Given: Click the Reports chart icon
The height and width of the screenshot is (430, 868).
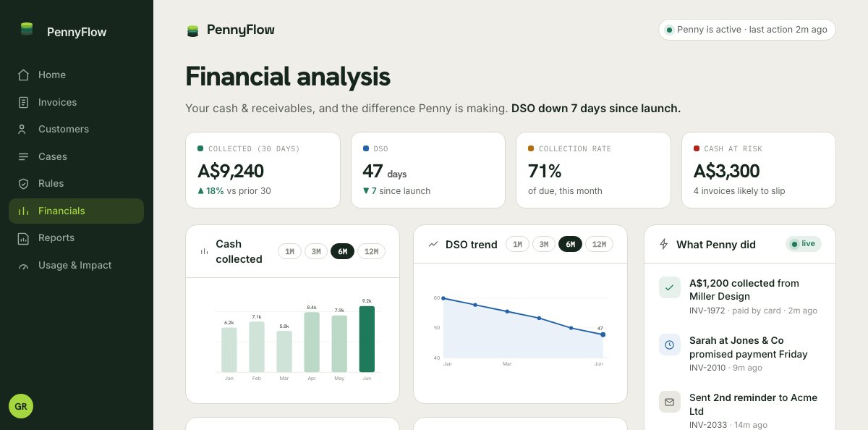Looking at the screenshot, I should pyautogui.click(x=24, y=237).
